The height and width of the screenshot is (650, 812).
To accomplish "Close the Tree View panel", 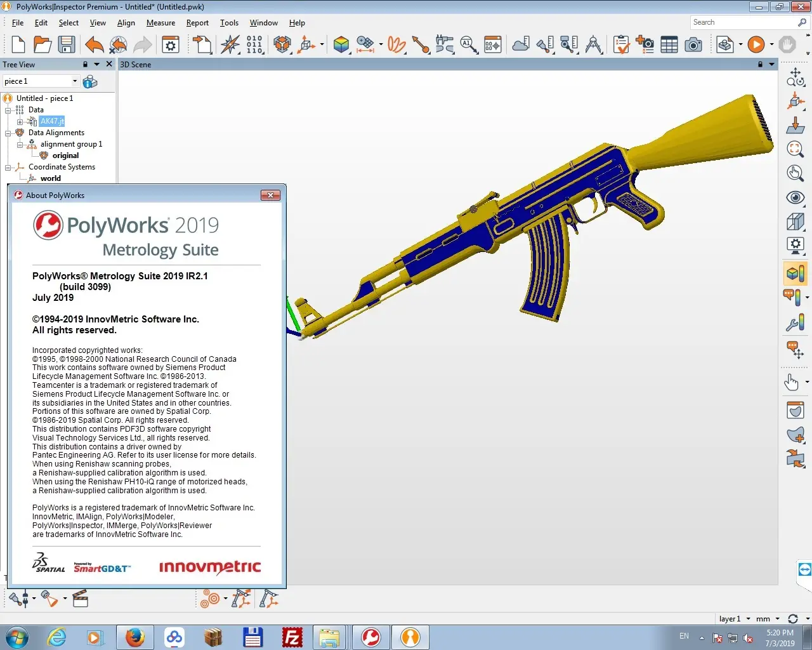I will [109, 64].
